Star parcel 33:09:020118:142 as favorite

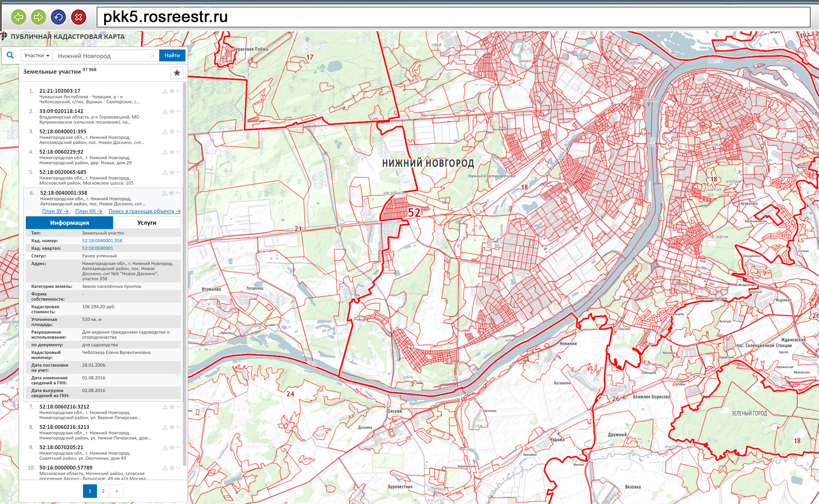coord(172,111)
